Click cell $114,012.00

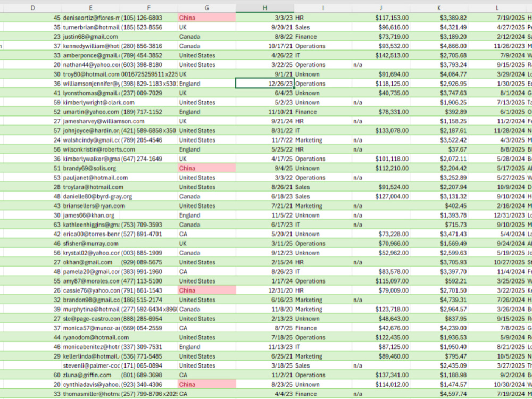point(381,385)
